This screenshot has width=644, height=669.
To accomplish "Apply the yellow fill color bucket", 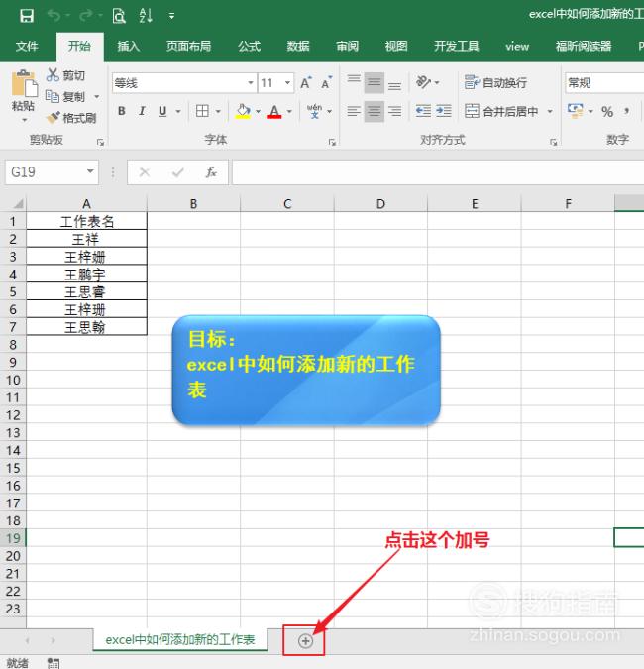I will (243, 111).
